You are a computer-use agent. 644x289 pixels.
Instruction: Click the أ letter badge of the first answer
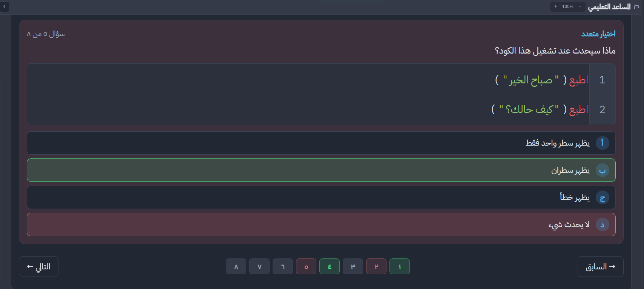pyautogui.click(x=602, y=143)
